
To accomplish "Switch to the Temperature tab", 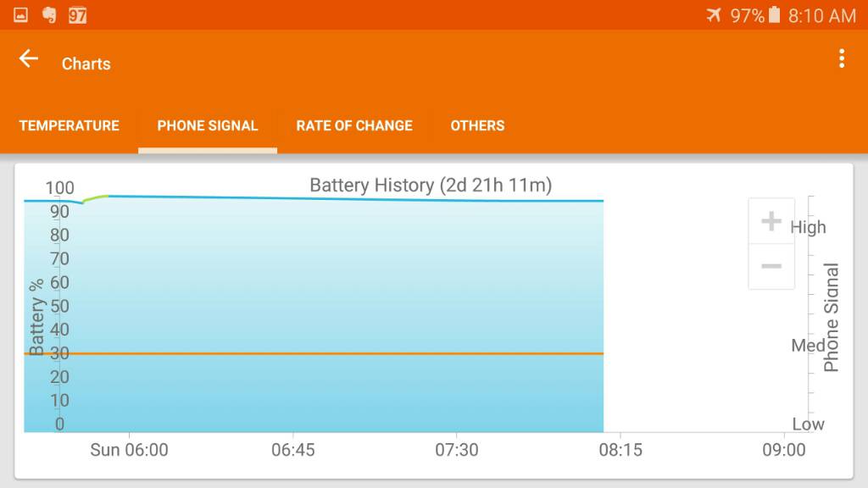I will pyautogui.click(x=70, y=125).
